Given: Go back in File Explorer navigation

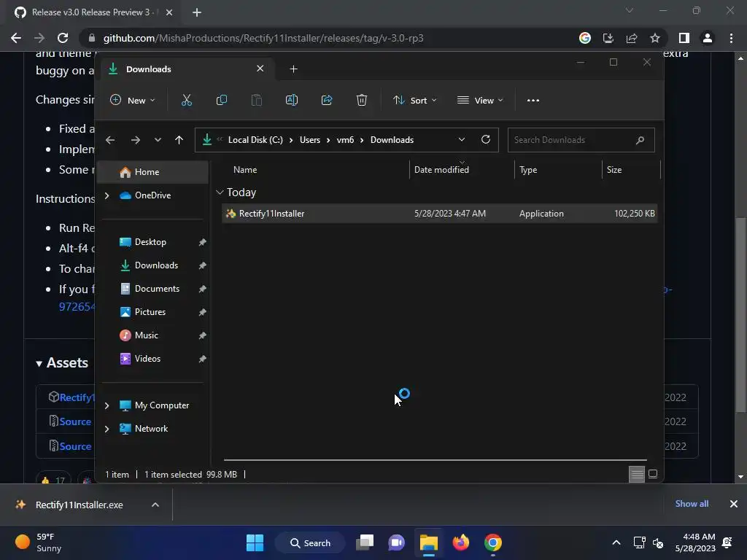Looking at the screenshot, I should 110,139.
